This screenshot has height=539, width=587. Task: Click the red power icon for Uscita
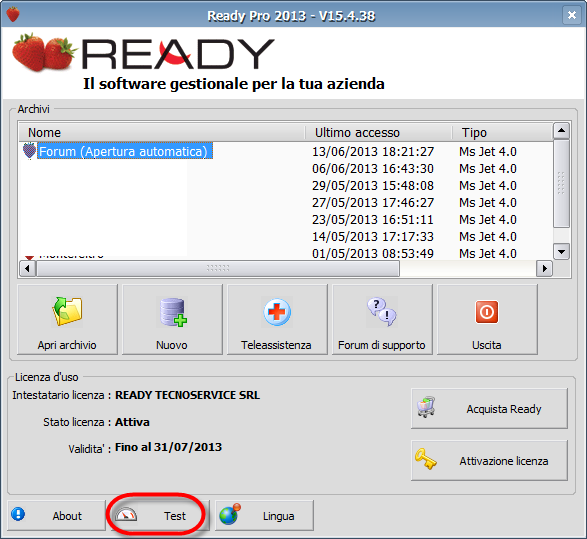click(x=487, y=311)
